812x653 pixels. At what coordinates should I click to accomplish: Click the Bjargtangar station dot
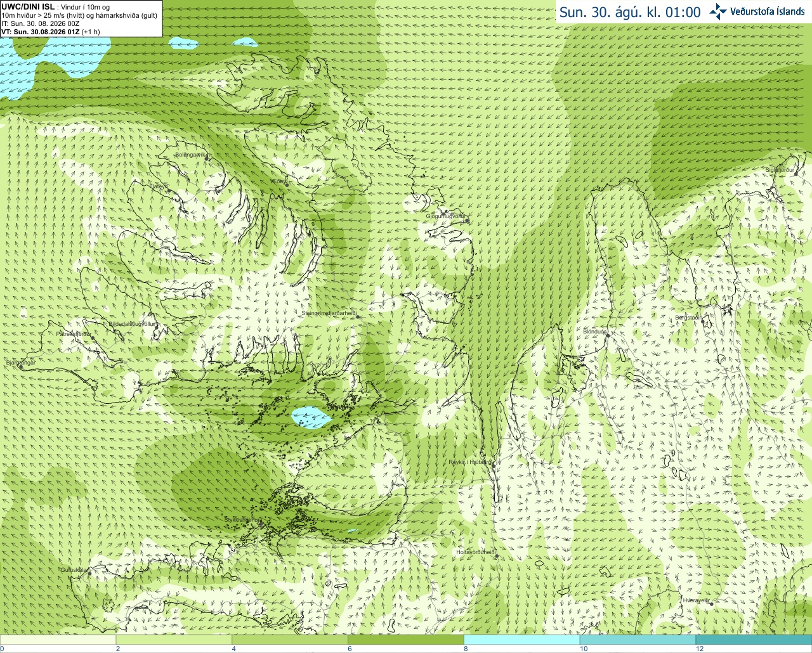tap(20, 367)
